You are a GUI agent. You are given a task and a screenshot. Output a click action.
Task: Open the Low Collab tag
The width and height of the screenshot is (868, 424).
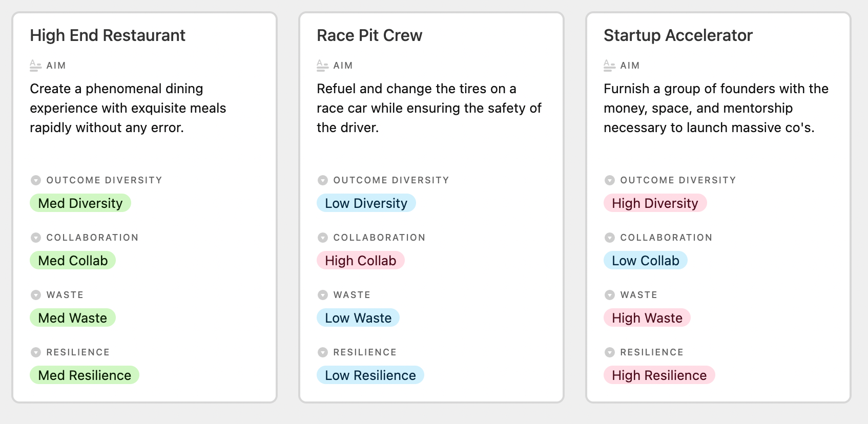pos(646,261)
